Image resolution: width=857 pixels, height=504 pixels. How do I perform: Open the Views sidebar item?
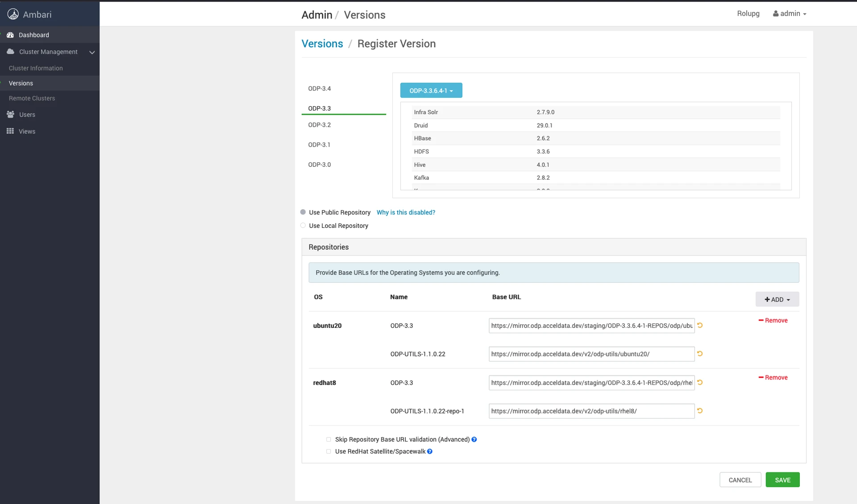pyautogui.click(x=27, y=132)
